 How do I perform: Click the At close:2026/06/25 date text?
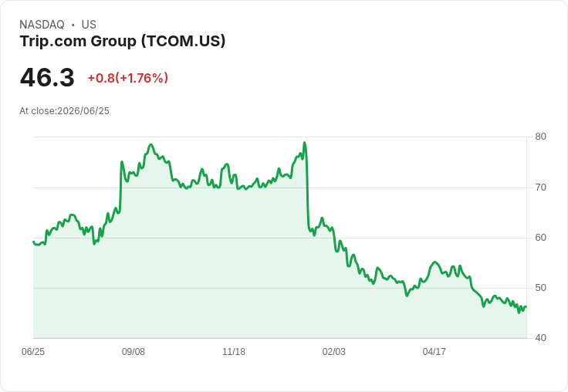(x=65, y=111)
